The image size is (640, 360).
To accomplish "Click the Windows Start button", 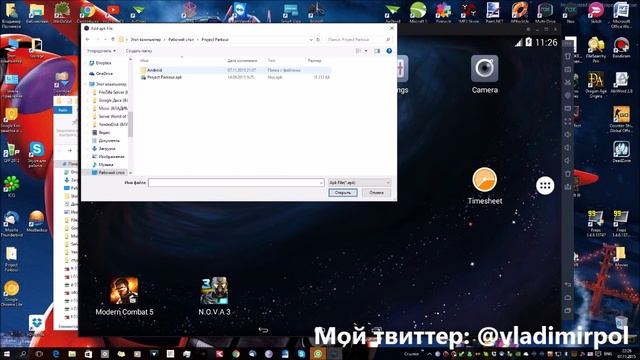I will [7, 354].
